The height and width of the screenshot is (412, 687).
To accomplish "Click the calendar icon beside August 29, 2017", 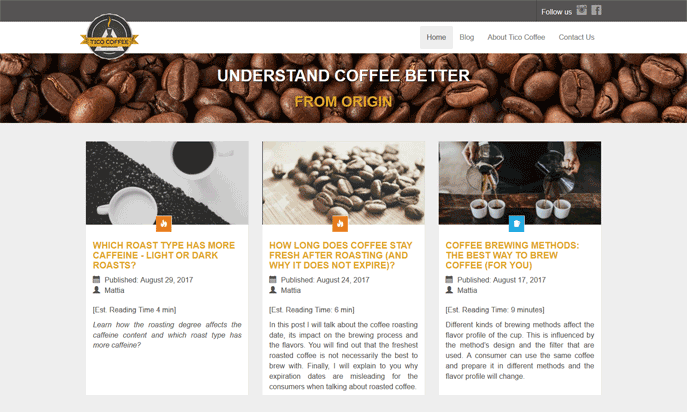I will pyautogui.click(x=96, y=280).
